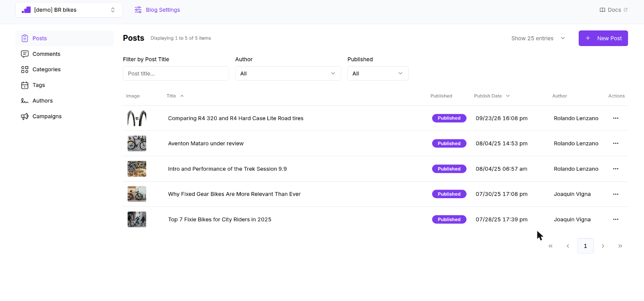Click the plus icon in New Post button
The height and width of the screenshot is (301, 644).
click(x=588, y=38)
